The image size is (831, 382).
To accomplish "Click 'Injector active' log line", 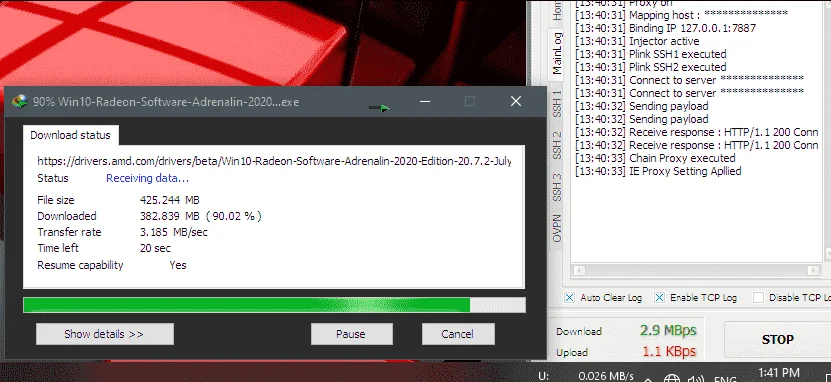I will [x=637, y=41].
